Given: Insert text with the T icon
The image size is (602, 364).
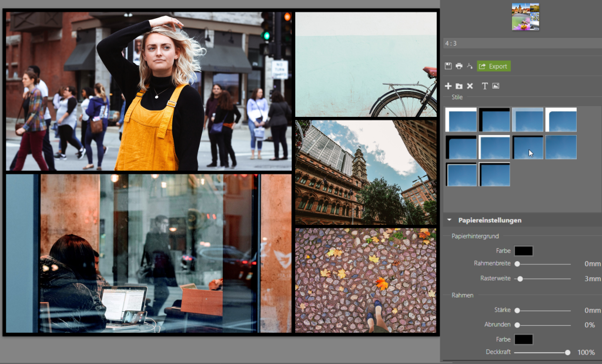Looking at the screenshot, I should pos(484,86).
